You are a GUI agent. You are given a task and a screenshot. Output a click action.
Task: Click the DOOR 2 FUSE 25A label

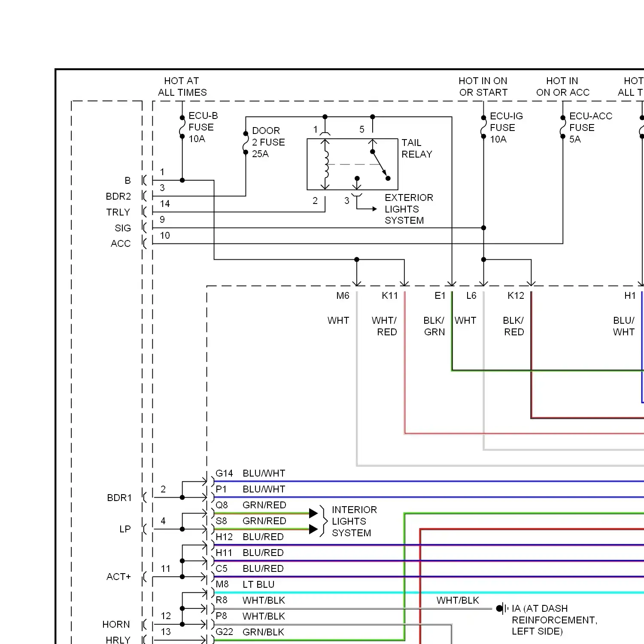point(268,142)
